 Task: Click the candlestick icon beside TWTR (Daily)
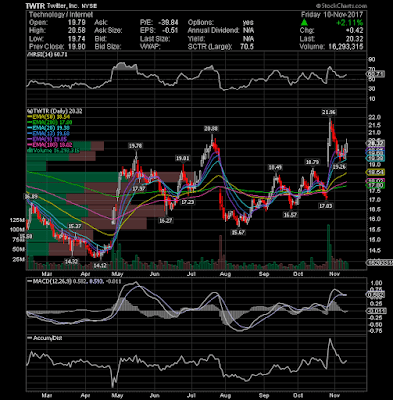pos(29,111)
